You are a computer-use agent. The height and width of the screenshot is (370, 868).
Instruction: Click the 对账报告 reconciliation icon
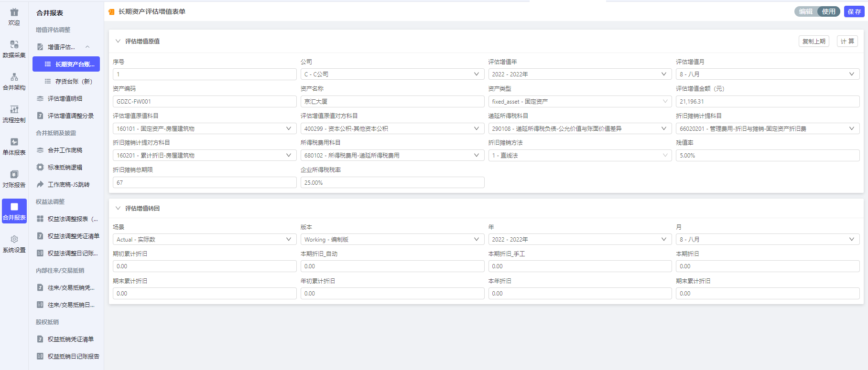[x=14, y=175]
